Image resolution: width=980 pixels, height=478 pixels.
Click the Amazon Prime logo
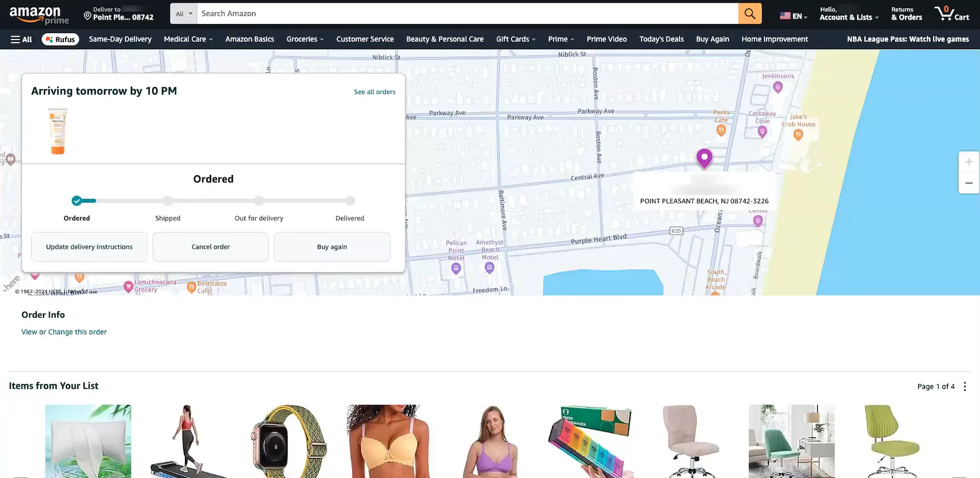[x=39, y=15]
